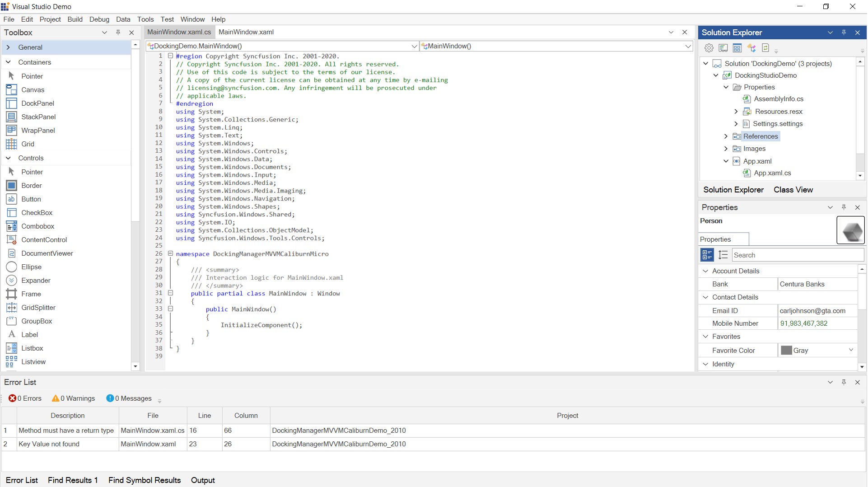Toggle sorted view button in Properties grid
This screenshot has width=868, height=487.
[x=723, y=255]
